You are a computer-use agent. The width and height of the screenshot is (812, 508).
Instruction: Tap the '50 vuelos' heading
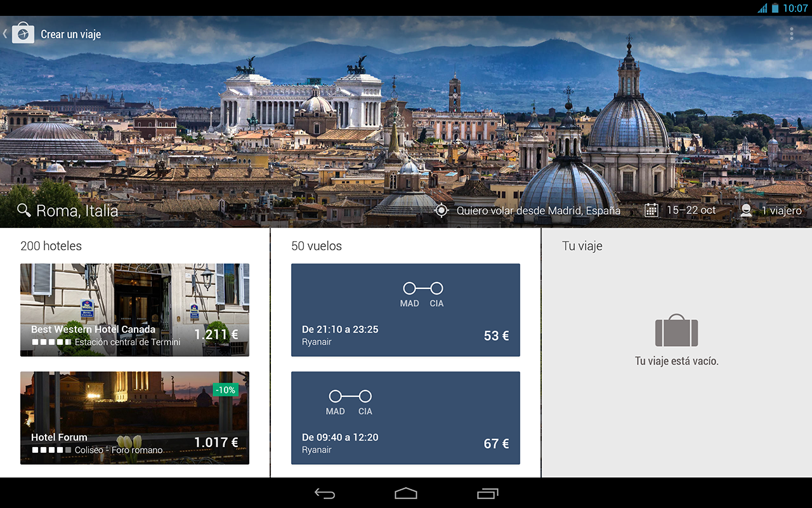click(317, 246)
